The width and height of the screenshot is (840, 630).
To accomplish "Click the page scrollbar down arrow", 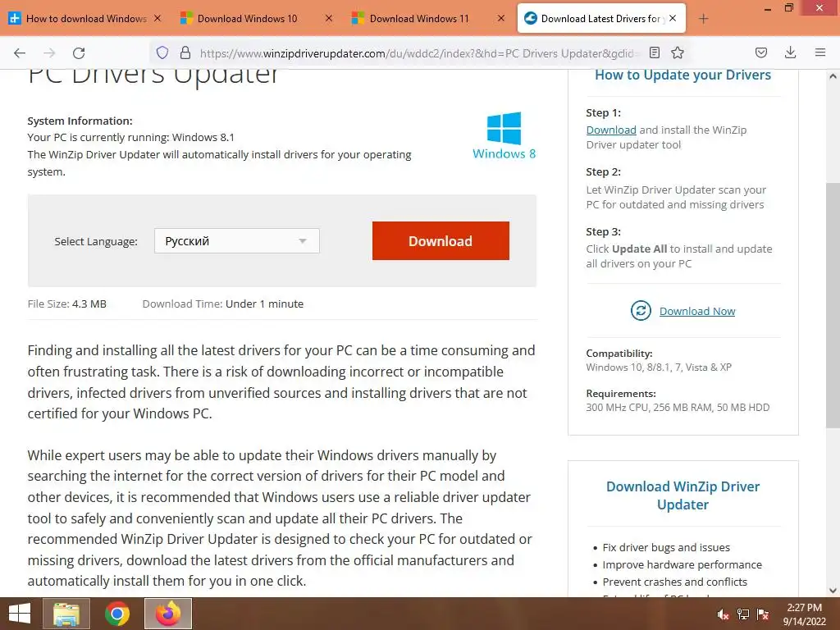I will pos(833,591).
